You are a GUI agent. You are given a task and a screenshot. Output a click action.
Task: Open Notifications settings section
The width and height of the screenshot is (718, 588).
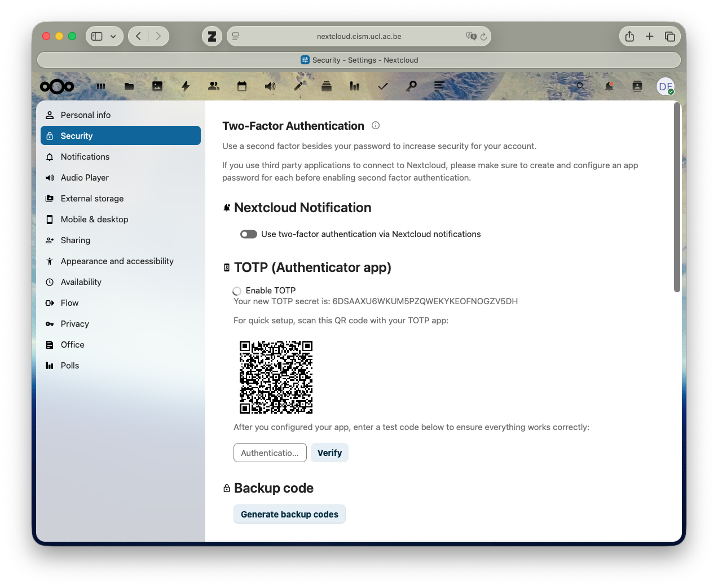(121, 157)
